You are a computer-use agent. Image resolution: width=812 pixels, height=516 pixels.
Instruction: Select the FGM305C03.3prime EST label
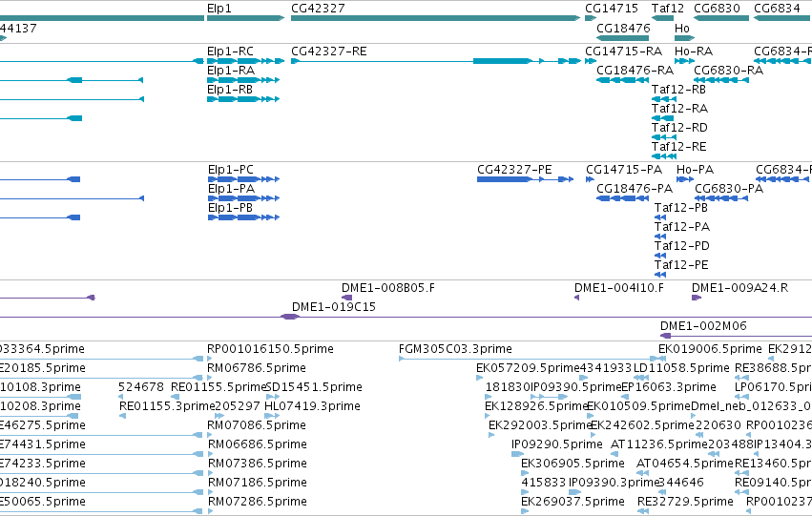pos(455,349)
